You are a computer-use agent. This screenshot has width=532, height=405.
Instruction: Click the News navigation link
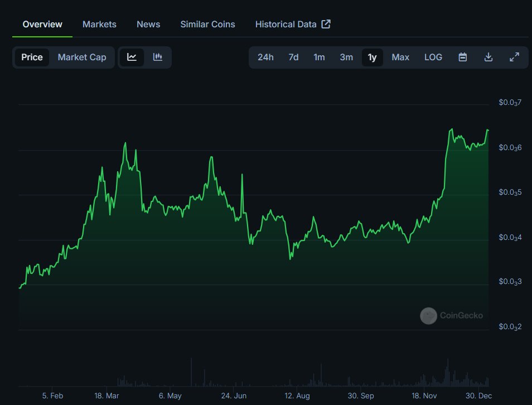tap(148, 24)
